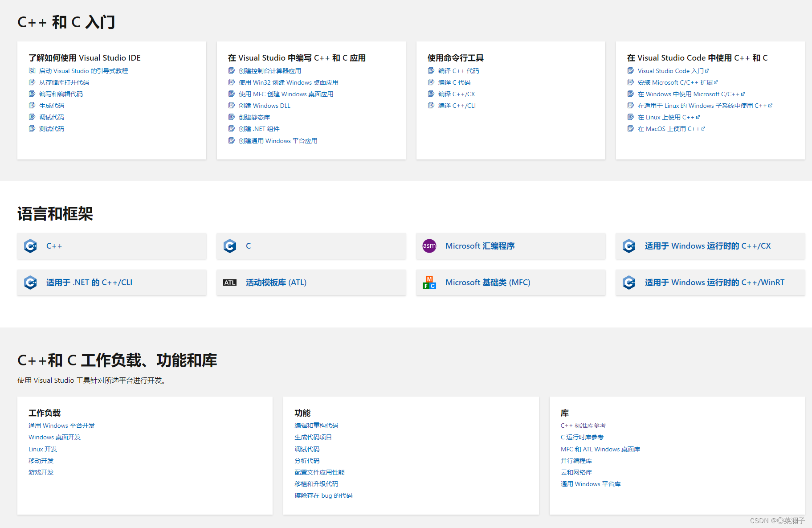Open MFC 和 ATL Windows 桌面库 link
812x528 pixels.
600,449
